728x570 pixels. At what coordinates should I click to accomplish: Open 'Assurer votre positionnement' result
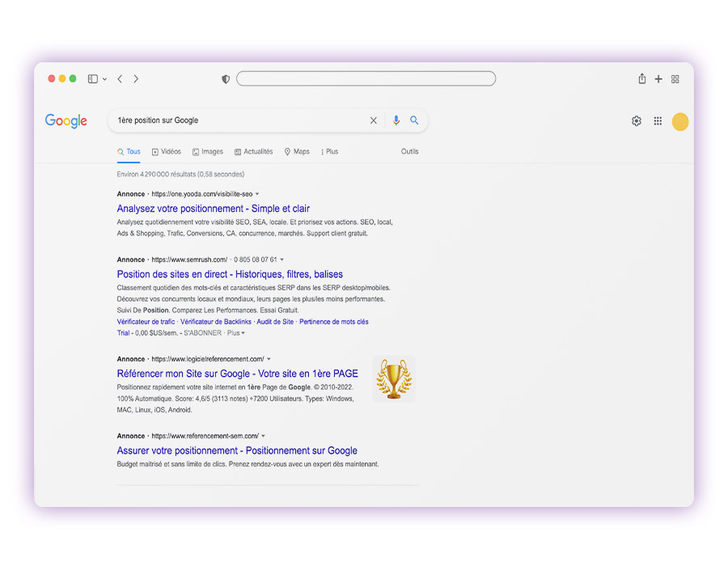tap(237, 450)
